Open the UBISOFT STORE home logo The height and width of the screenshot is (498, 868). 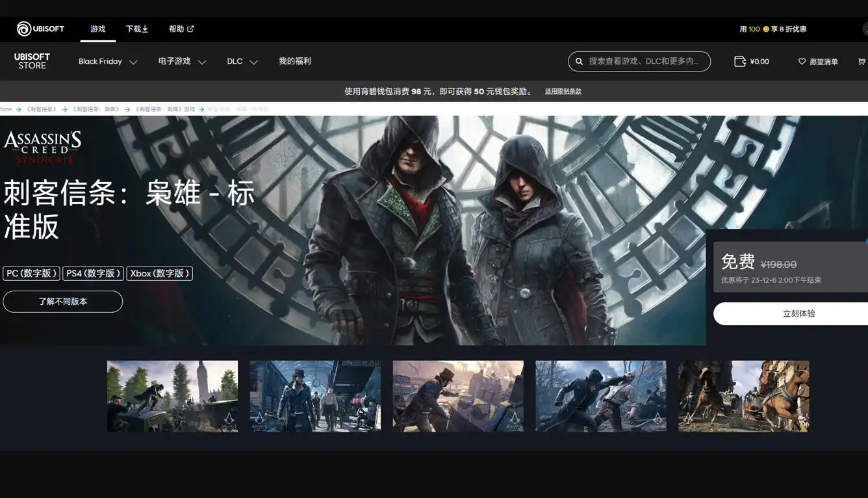(32, 61)
